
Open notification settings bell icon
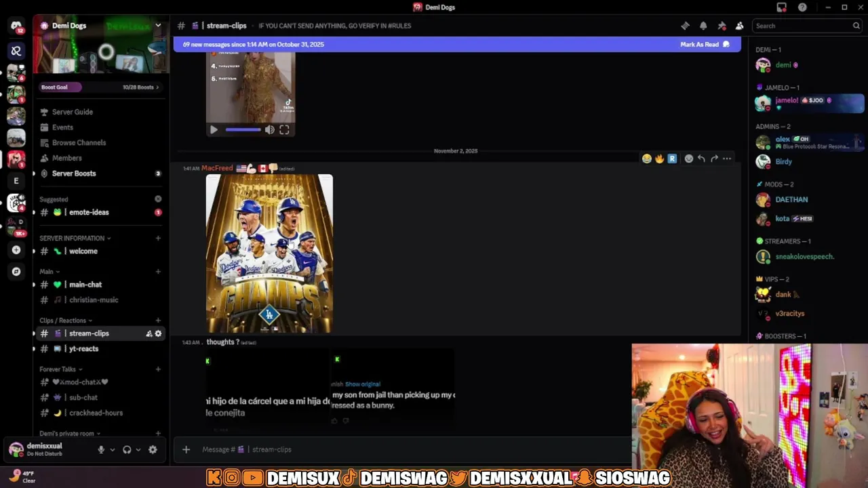click(x=703, y=26)
